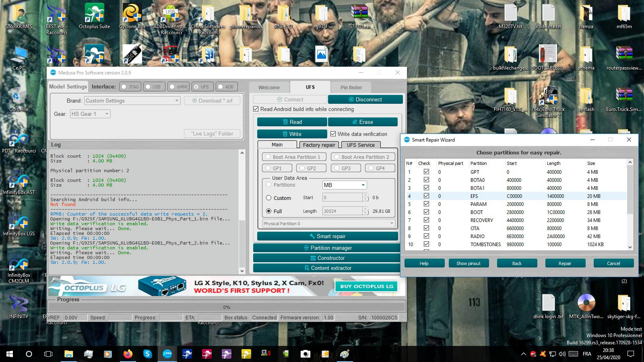This screenshot has height=362, width=644.
Task: Uncheck Read Android build info while connecting
Action: pyautogui.click(x=256, y=109)
